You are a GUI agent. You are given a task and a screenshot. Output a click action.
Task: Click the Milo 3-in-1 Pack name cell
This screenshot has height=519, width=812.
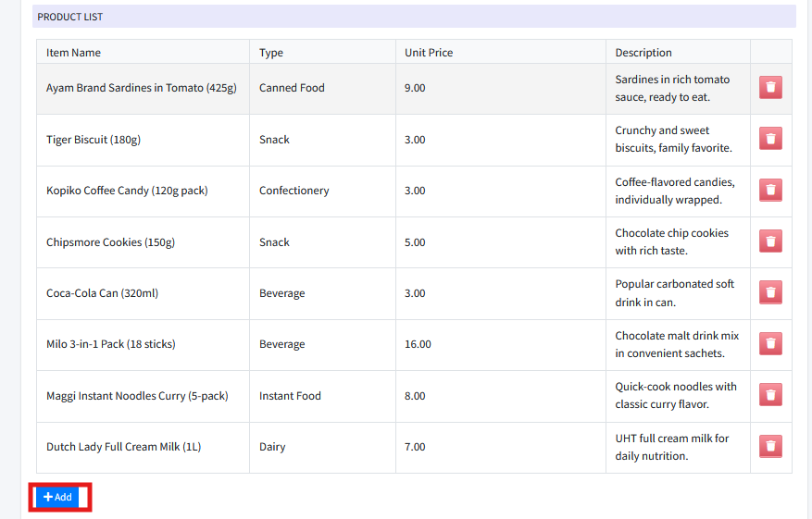coord(111,344)
